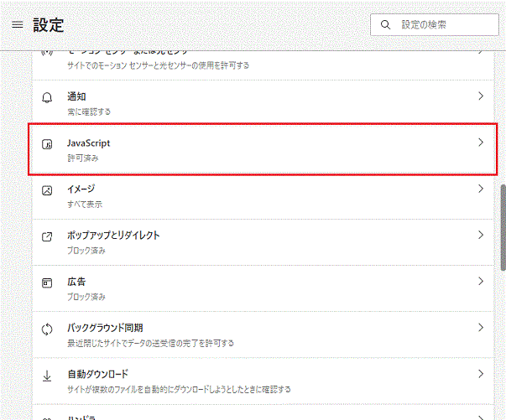Click the magnifier icon in the search box
Screen dimensions: 506x420
385,25
